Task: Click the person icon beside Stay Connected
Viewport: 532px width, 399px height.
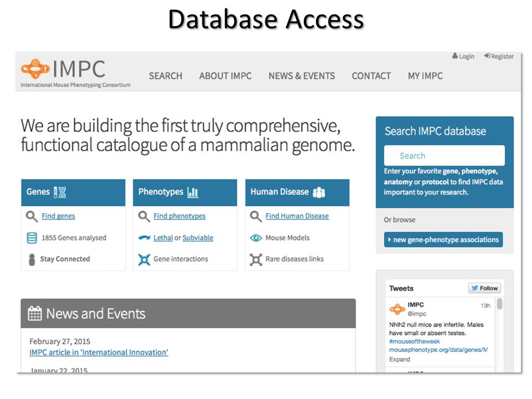Action: (32, 259)
